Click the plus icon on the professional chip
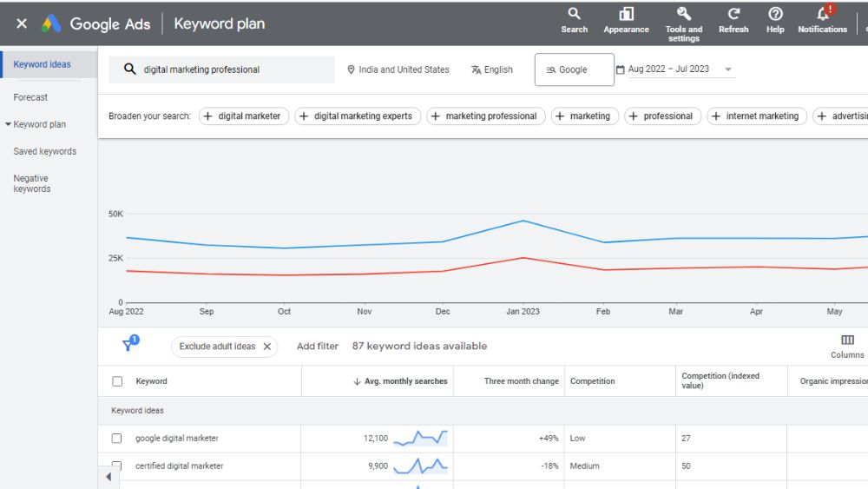The height and width of the screenshot is (489, 868). coord(634,116)
